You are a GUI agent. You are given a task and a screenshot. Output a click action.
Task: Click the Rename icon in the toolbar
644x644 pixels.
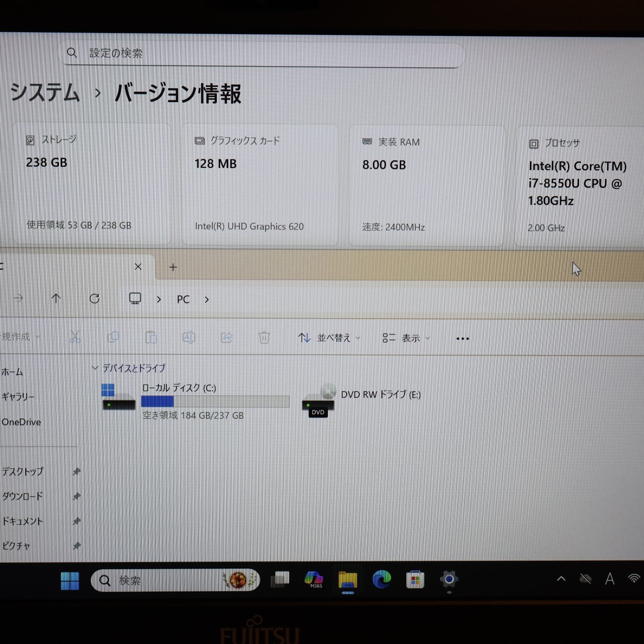pos(189,338)
